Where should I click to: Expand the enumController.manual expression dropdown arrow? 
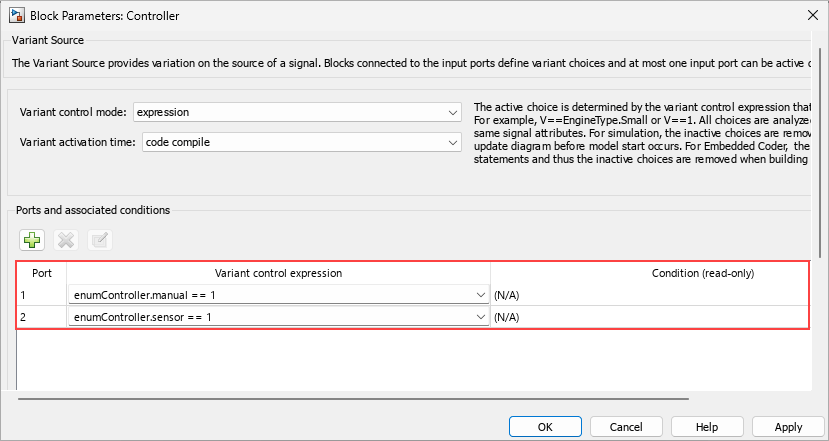click(481, 295)
